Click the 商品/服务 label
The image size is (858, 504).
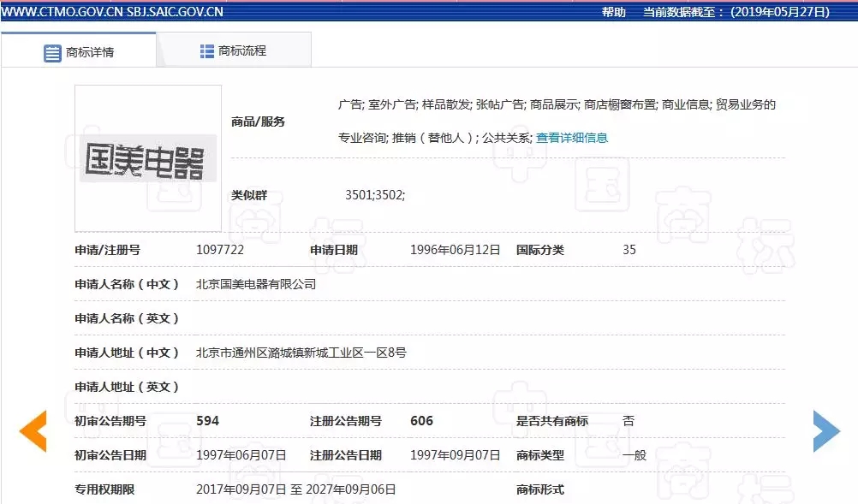point(259,122)
